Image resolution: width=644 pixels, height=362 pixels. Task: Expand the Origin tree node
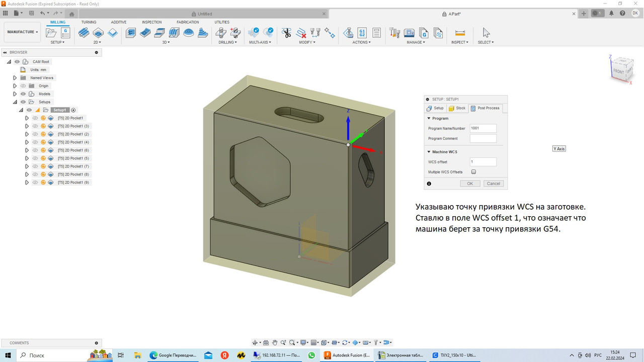15,86
